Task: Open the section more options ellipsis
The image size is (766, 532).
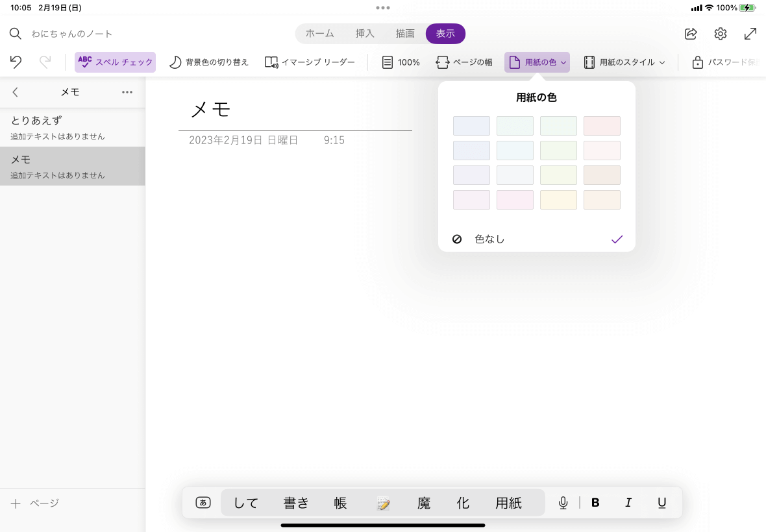Action: coord(127,92)
